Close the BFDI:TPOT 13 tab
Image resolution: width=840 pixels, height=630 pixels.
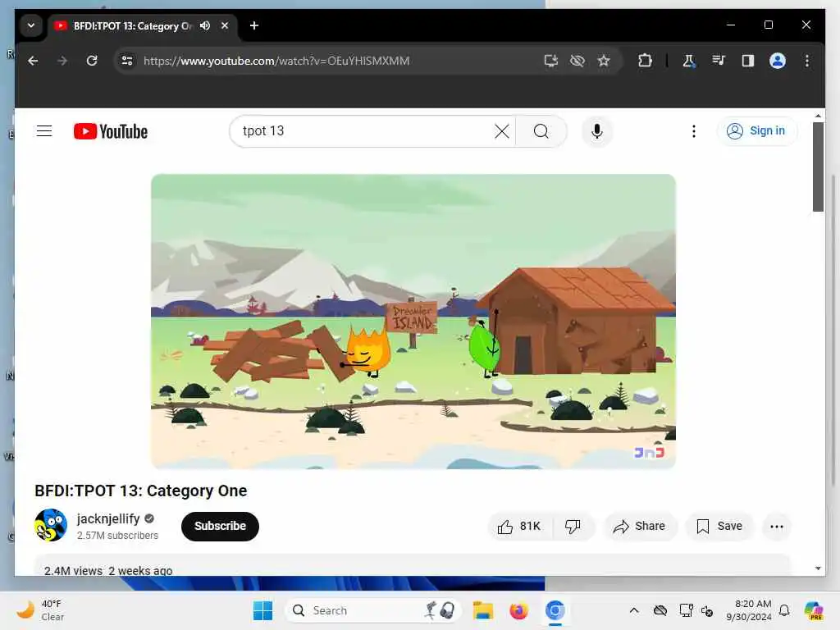pyautogui.click(x=225, y=25)
